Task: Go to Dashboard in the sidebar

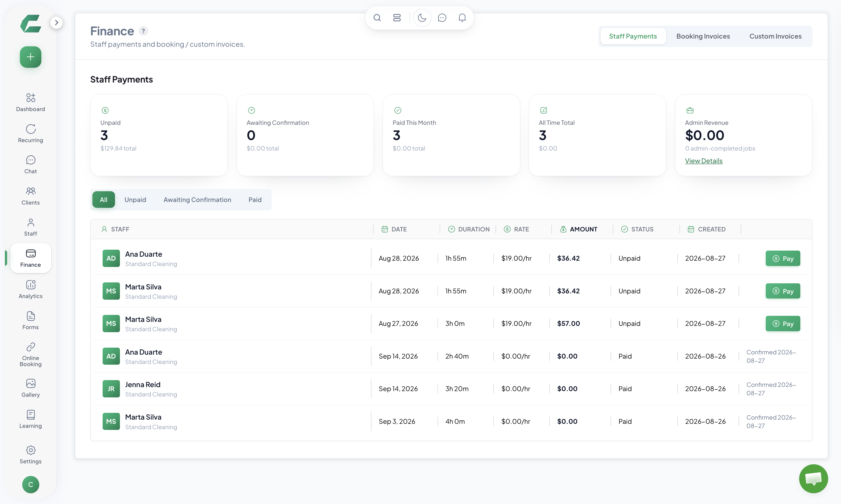Action: point(31,102)
